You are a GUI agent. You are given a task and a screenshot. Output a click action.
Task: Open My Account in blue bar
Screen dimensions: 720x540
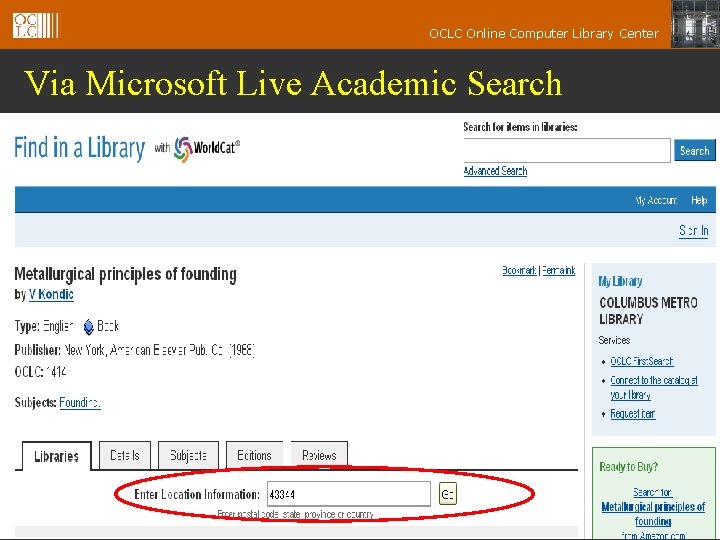656,200
